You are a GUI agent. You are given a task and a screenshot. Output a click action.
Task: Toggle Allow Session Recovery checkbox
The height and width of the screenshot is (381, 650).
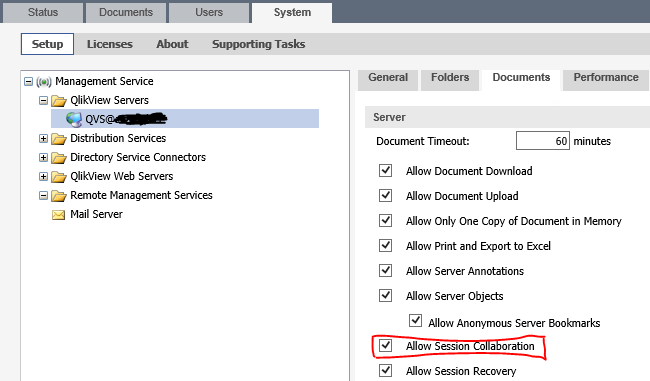pos(386,370)
